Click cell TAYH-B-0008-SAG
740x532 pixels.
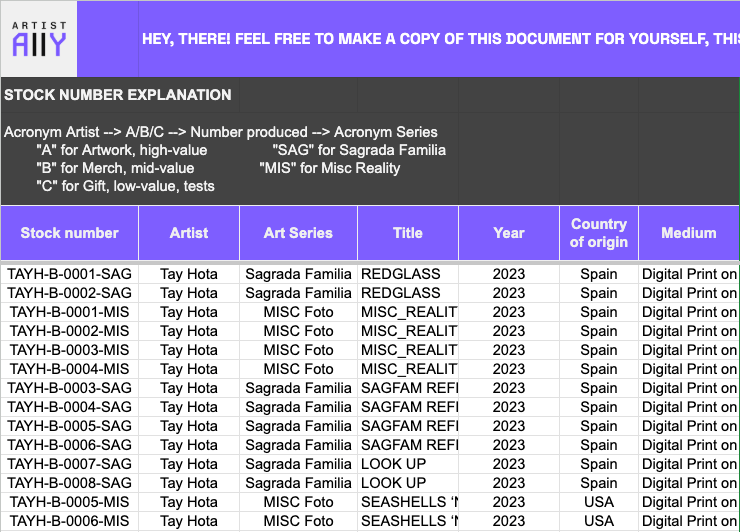pyautogui.click(x=69, y=483)
